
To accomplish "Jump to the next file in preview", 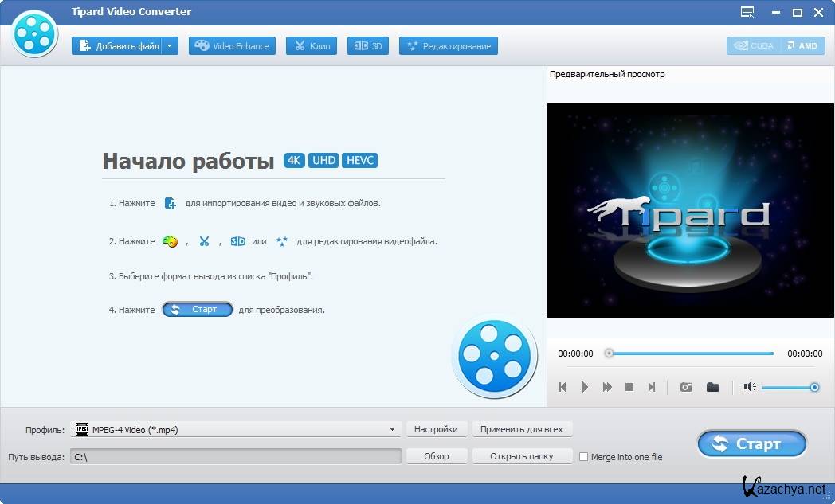I will coord(651,387).
